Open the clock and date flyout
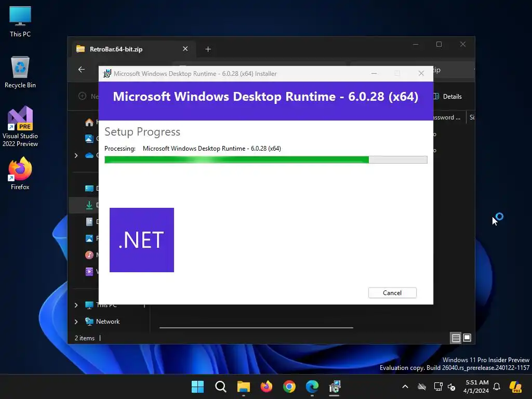The height and width of the screenshot is (399, 532). click(476, 387)
